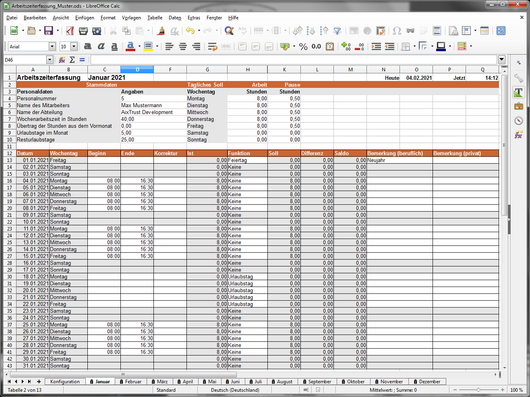Open the Bearbeiten menu
The image size is (530, 397).
(x=35, y=18)
